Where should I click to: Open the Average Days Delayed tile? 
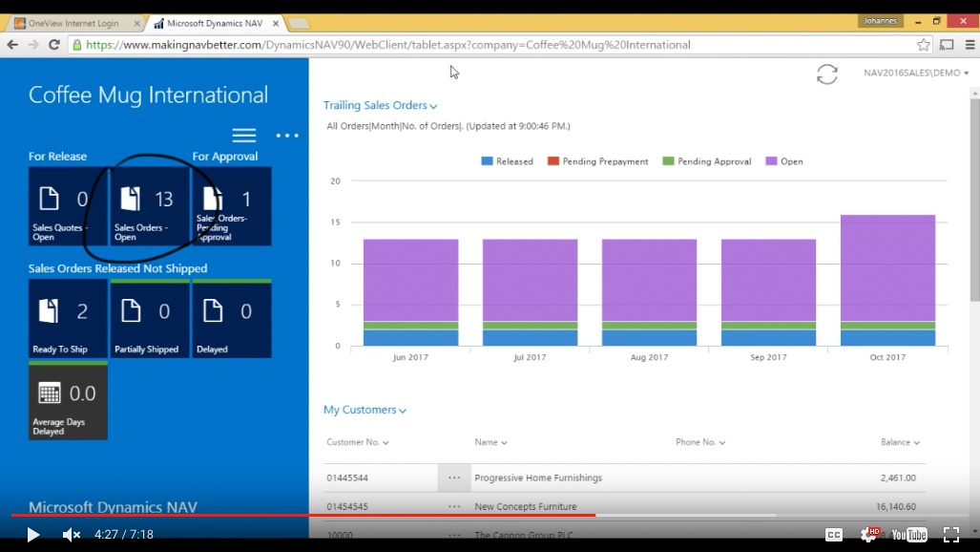[x=68, y=400]
